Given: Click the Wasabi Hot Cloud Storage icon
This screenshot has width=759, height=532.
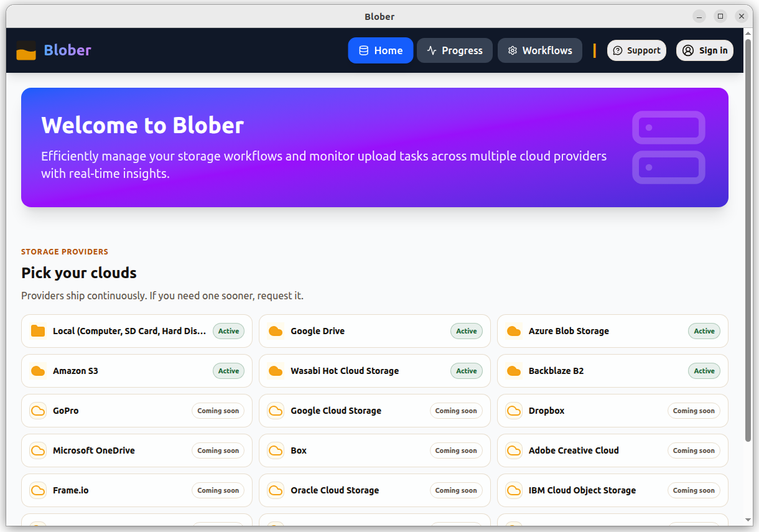Looking at the screenshot, I should [276, 371].
